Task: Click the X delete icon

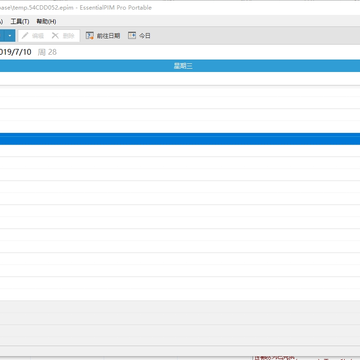Action: pos(55,36)
